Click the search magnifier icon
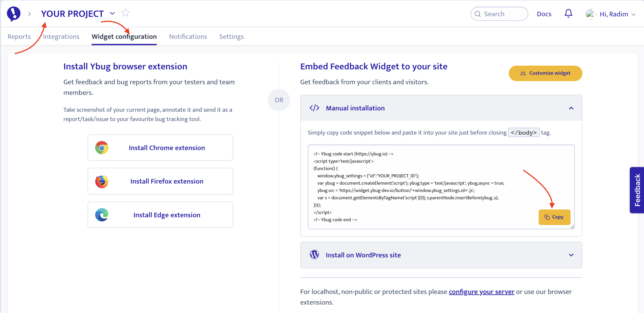 (x=477, y=14)
